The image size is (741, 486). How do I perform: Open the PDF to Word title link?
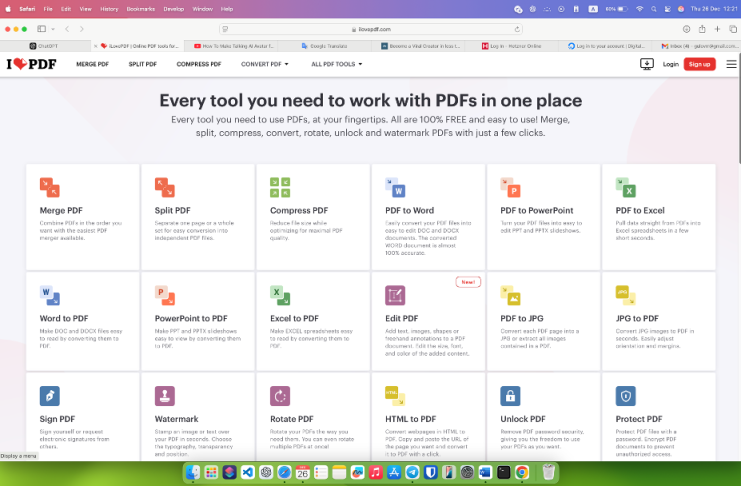(409, 210)
